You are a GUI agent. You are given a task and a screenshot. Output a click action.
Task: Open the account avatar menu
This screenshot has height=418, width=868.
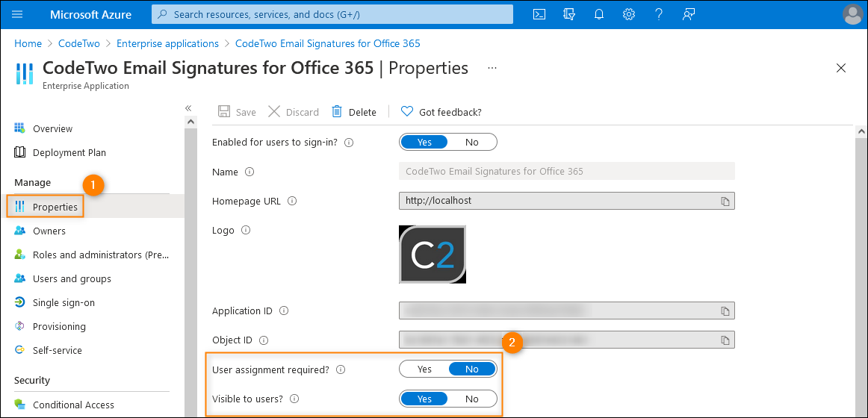pos(853,15)
